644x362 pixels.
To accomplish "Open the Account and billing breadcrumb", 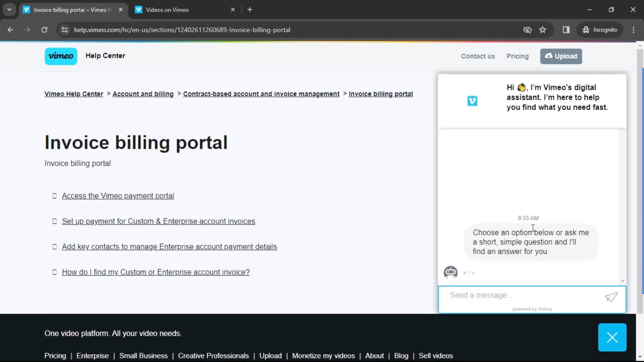I will 143,94.
